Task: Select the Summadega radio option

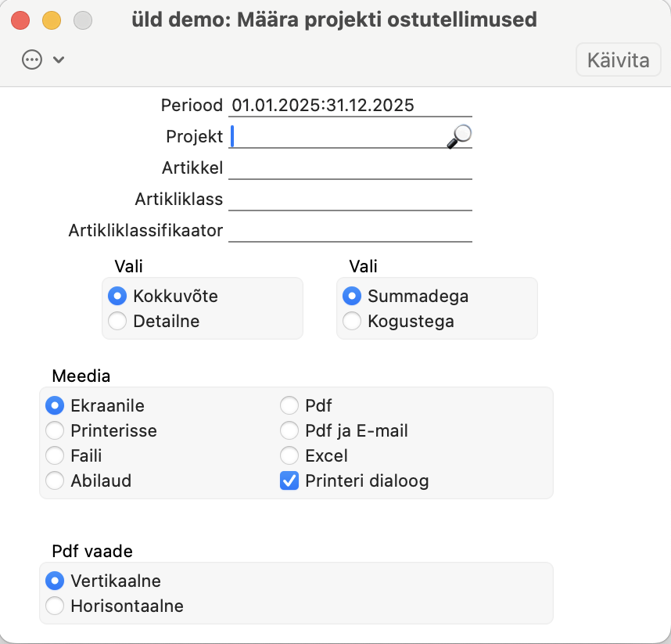Action: click(x=352, y=297)
